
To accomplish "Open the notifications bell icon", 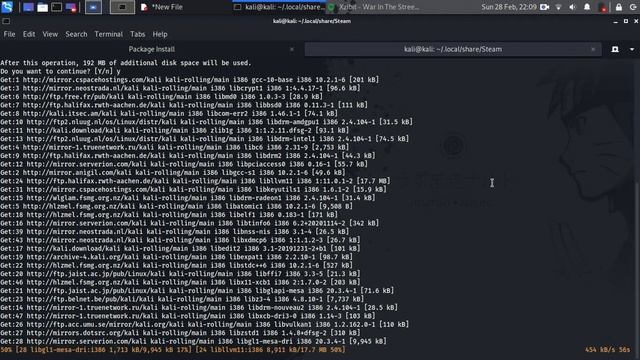I will tap(587, 7).
